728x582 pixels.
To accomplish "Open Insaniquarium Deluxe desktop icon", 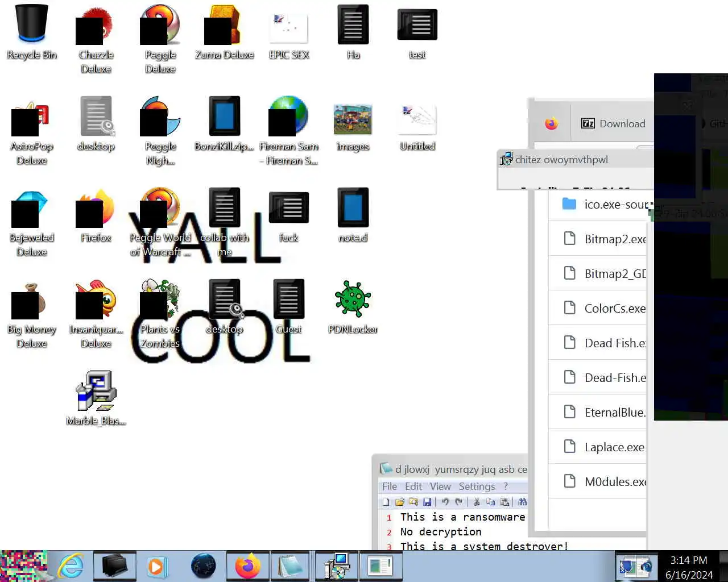I will coord(96,314).
